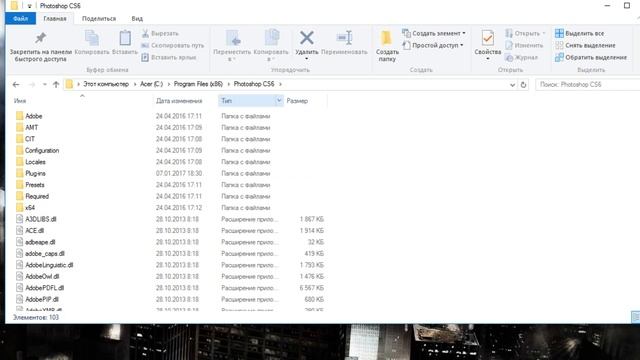Select the A3DLIBS.dll file icon
The height and width of the screenshot is (360, 640).
(x=19, y=219)
